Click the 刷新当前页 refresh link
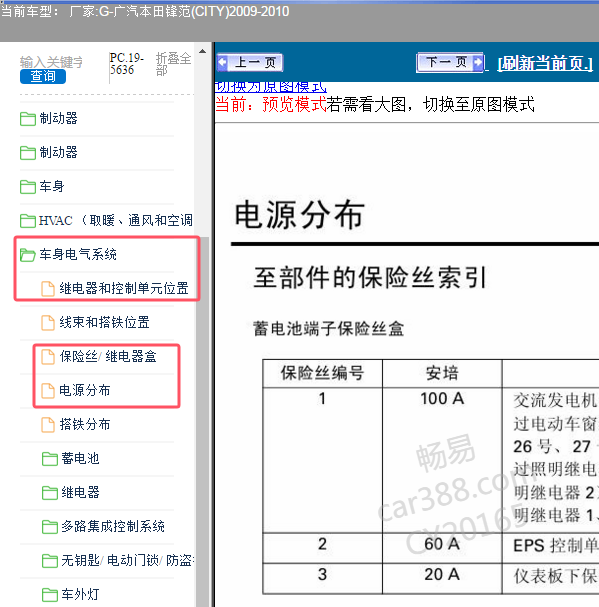The height and width of the screenshot is (607, 599). [545, 63]
